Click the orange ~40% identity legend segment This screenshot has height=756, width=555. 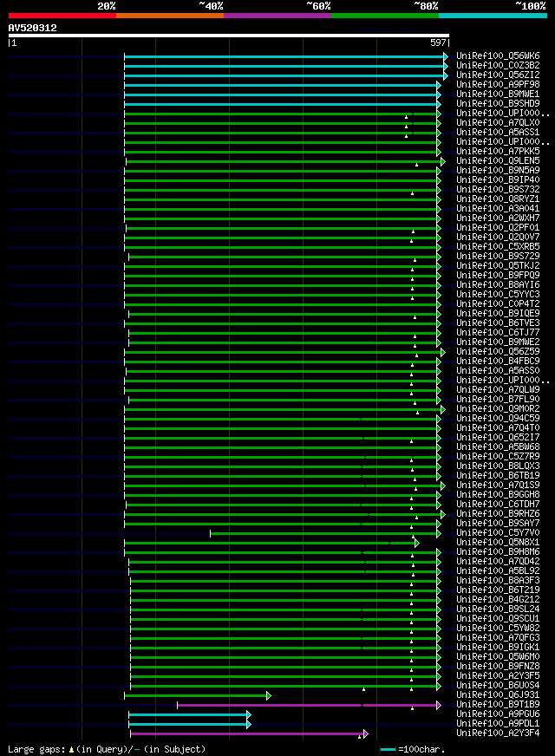click(170, 16)
